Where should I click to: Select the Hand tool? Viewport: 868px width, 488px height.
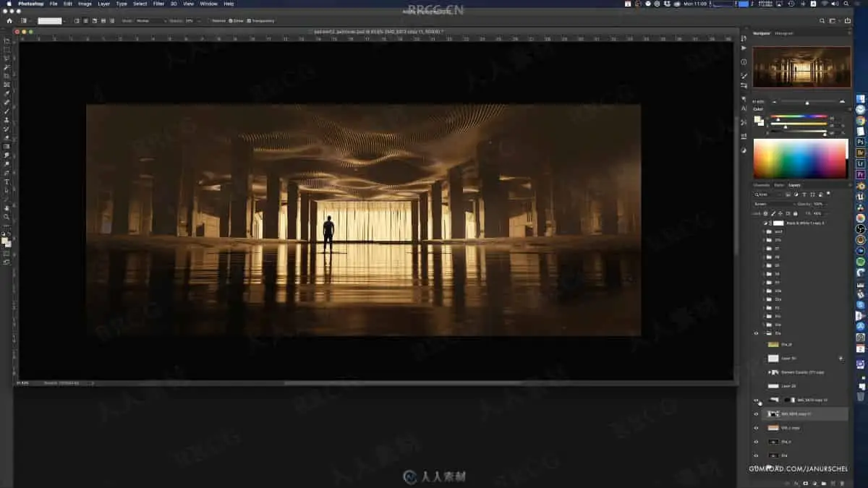tap(7, 207)
